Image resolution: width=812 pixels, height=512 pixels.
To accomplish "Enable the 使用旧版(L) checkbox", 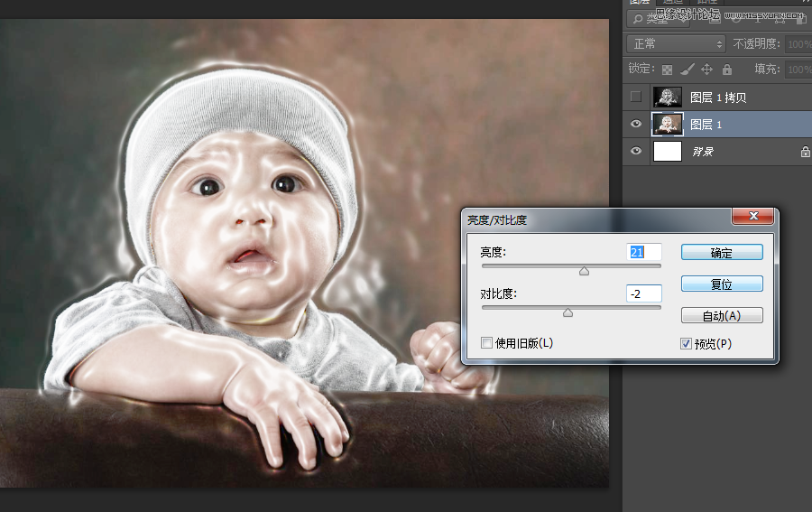I will pos(486,342).
